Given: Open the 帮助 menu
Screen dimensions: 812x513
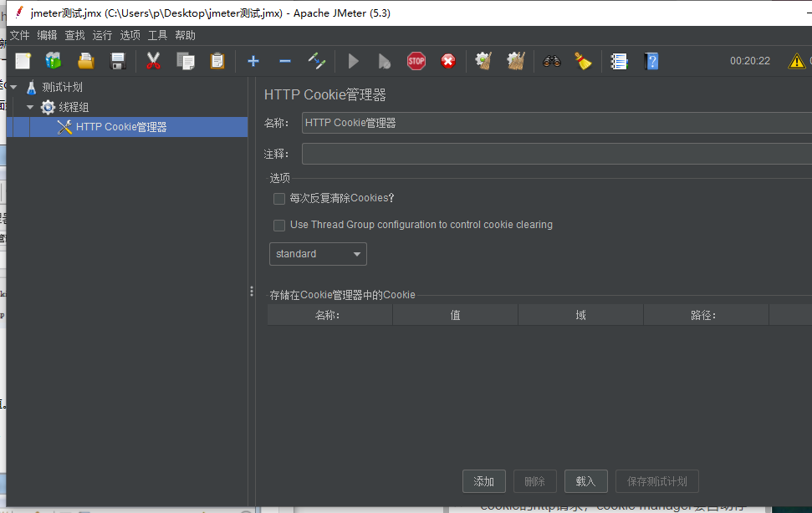Looking at the screenshot, I should coord(185,35).
